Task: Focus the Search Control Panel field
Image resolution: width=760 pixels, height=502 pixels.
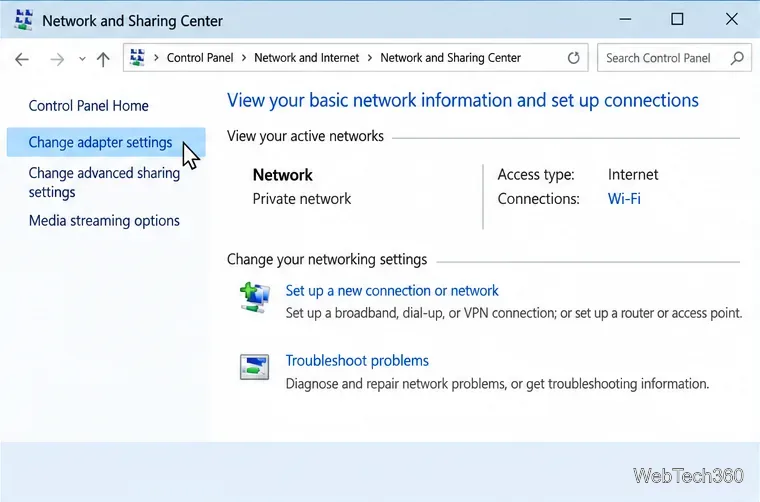Action: (x=674, y=58)
